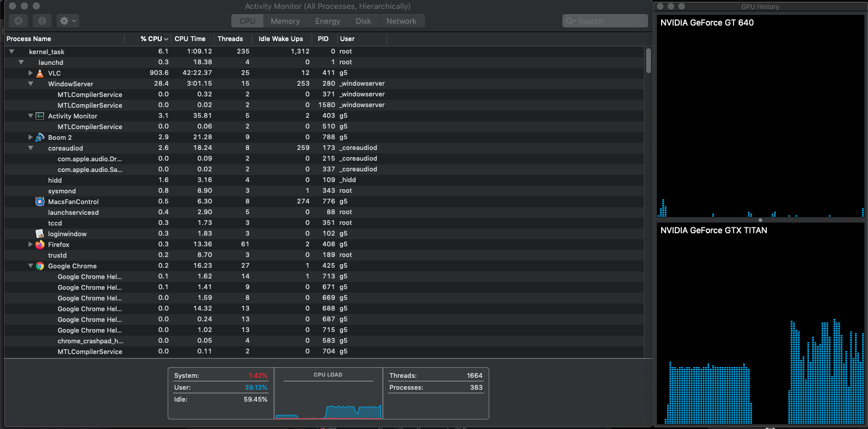Click the CPU LOAD graph

click(329, 400)
